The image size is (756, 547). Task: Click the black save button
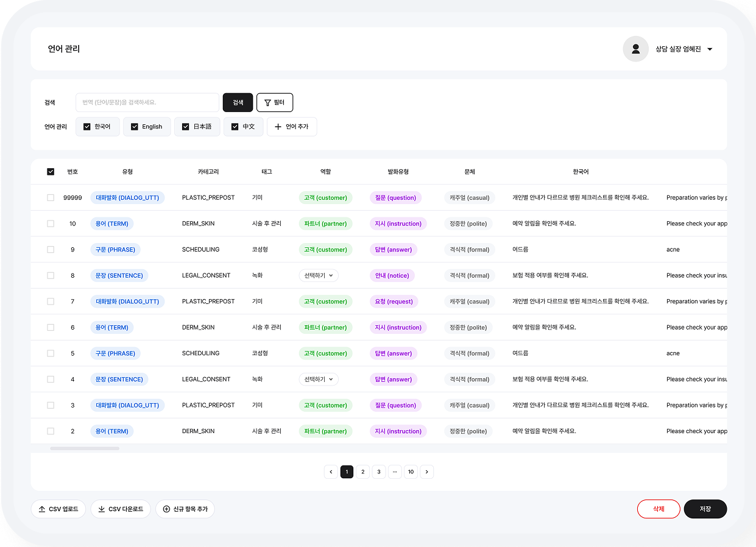[x=705, y=509]
